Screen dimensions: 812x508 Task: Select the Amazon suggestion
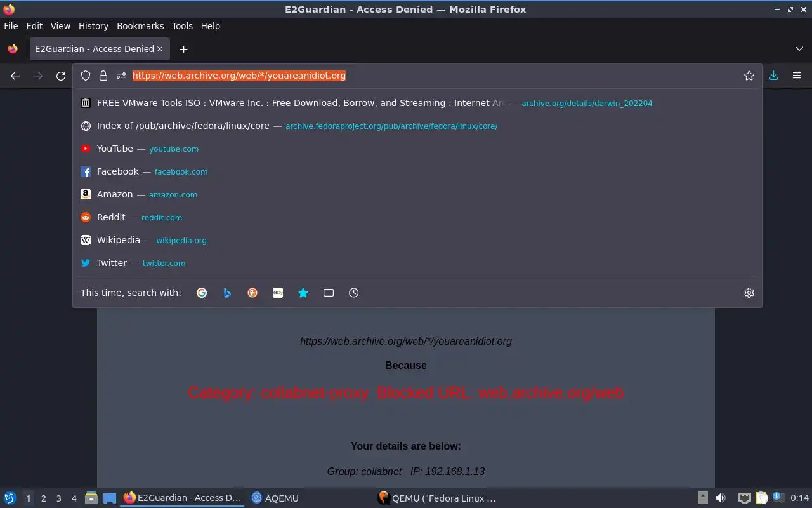(x=417, y=194)
